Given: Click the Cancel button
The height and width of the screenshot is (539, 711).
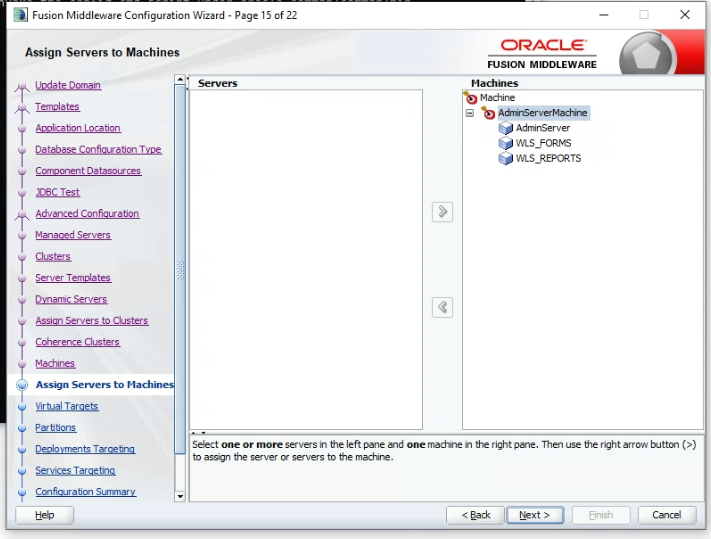Looking at the screenshot, I should tap(667, 515).
